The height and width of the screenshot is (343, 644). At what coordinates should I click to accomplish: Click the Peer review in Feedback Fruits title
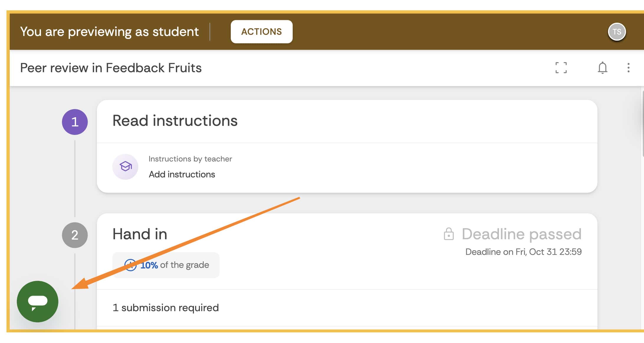[x=111, y=68]
